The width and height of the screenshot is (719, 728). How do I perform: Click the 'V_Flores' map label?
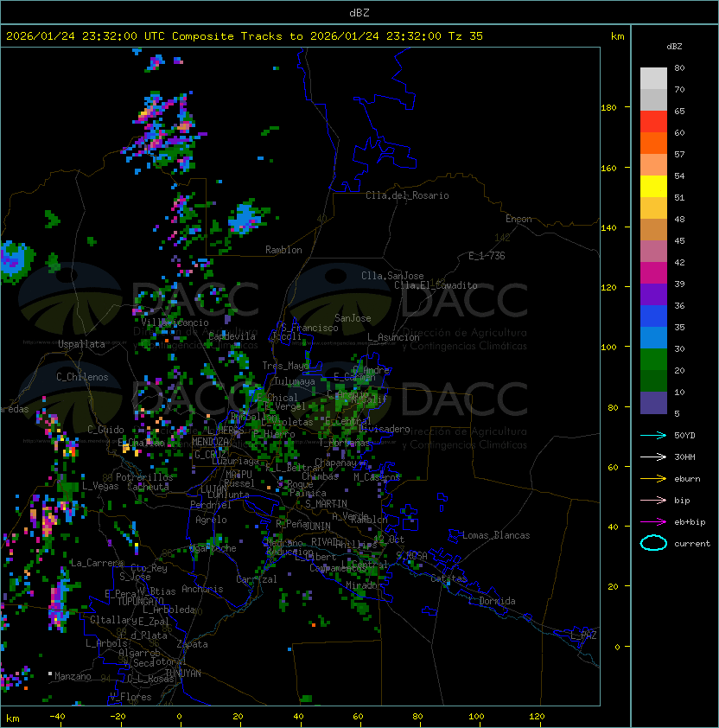click(x=130, y=697)
